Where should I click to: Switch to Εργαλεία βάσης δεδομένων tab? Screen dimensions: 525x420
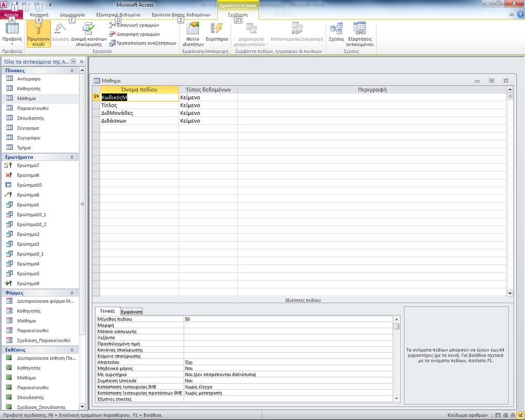[x=181, y=15]
